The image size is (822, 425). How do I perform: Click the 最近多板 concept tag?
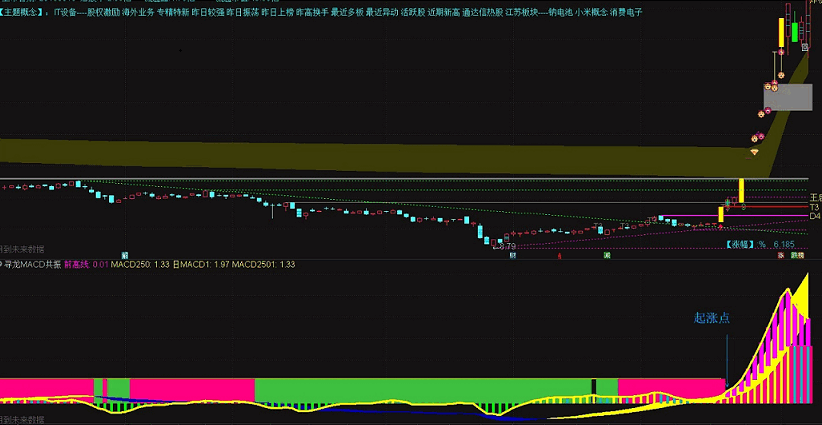pos(347,12)
